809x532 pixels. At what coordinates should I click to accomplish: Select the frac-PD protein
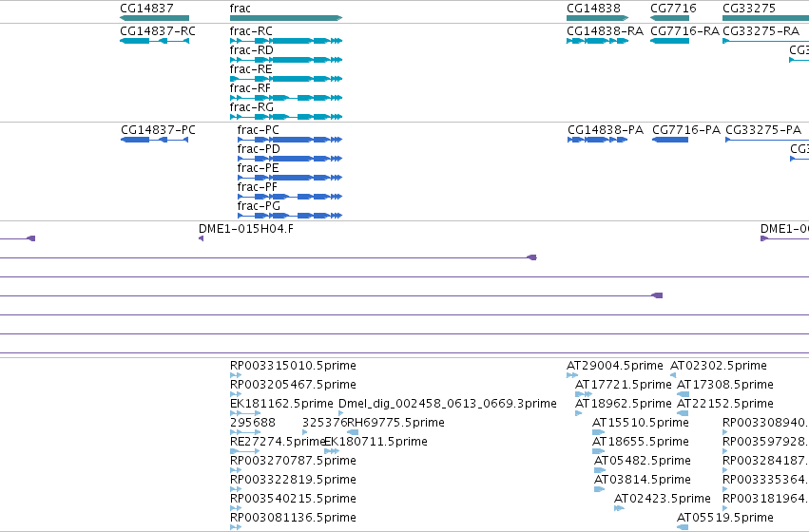[289, 159]
